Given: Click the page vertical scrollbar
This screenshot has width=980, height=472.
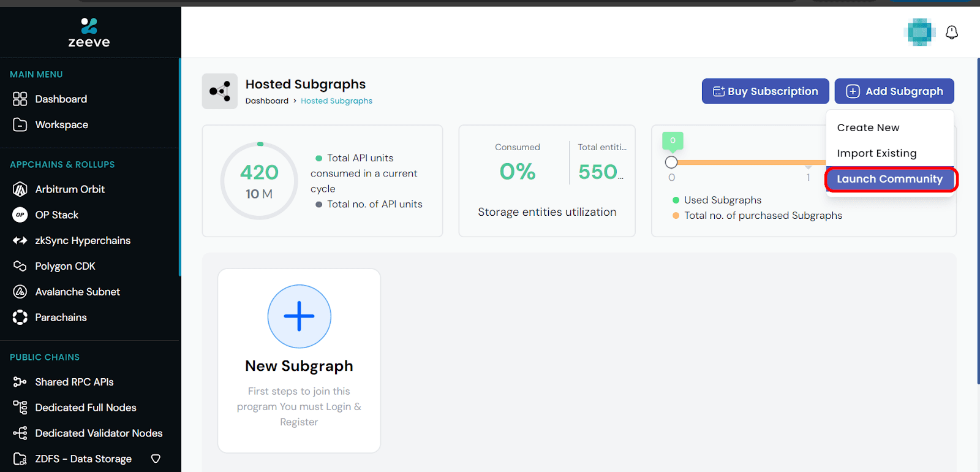Looking at the screenshot, I should [978, 221].
